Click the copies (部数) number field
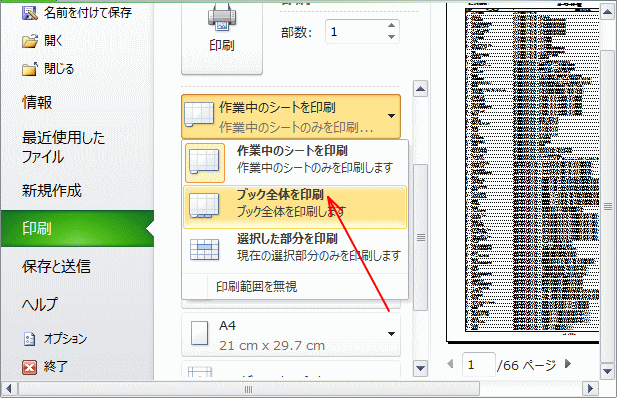The height and width of the screenshot is (398, 617). point(356,31)
